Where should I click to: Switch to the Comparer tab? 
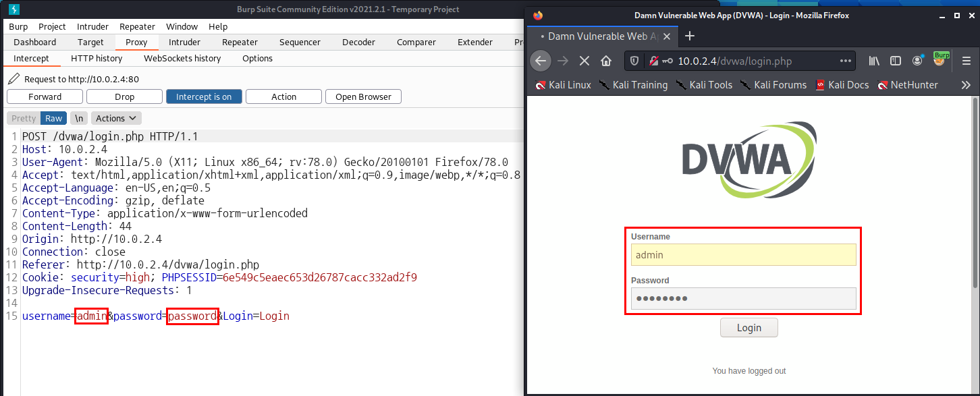click(416, 42)
